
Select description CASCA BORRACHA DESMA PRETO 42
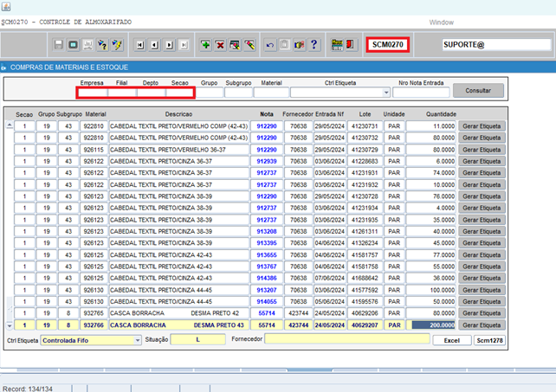[x=178, y=313]
